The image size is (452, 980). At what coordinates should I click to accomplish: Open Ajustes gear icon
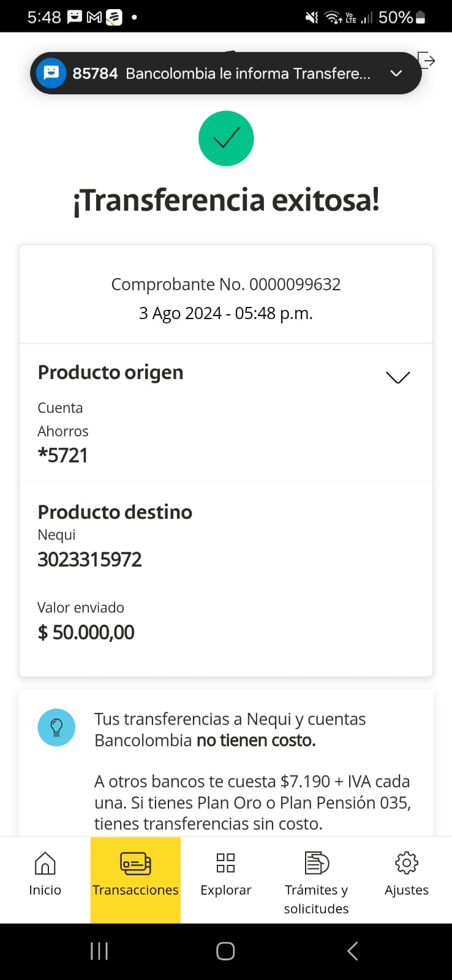click(x=406, y=863)
